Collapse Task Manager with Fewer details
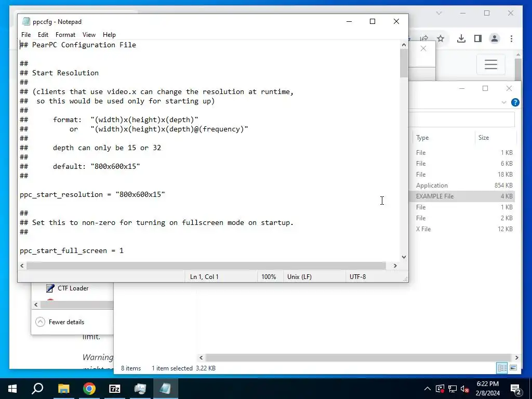532x399 pixels. (60, 322)
